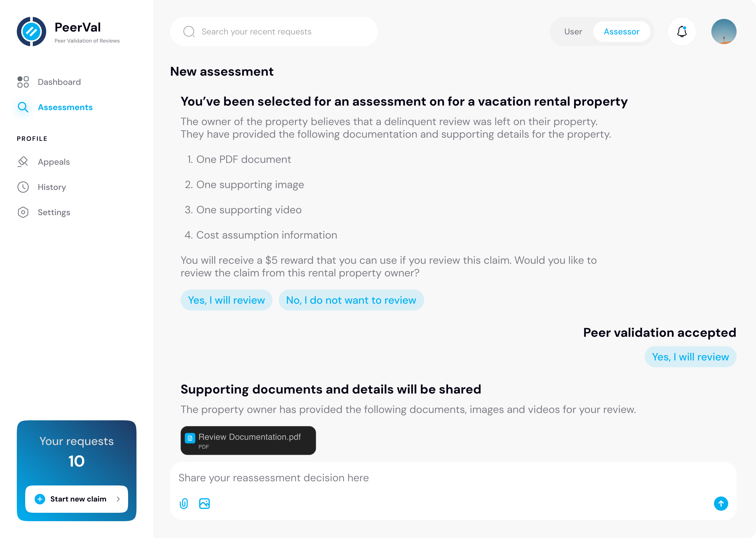Click the PeerVal logo icon
The image size is (756, 538).
tap(31, 32)
